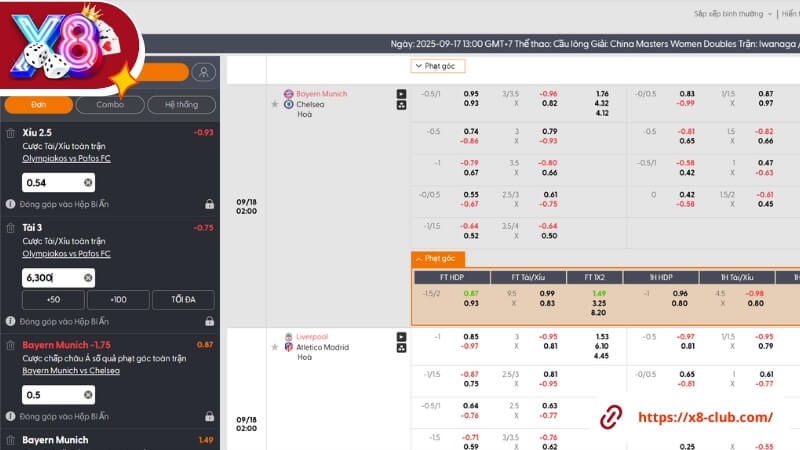
Task: Select FT Tài/Xỉu column header
Action: coord(528,278)
